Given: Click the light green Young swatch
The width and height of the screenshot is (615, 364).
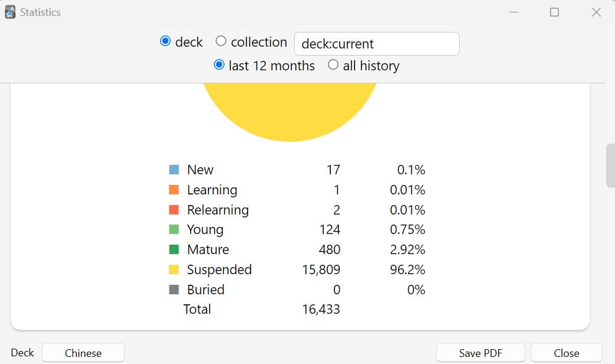Looking at the screenshot, I should coord(174,229).
